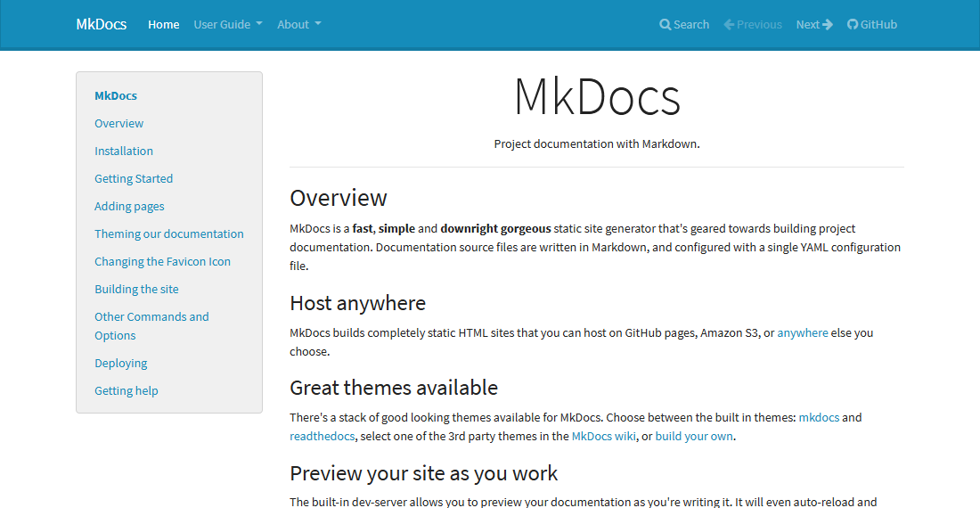Jump to Building the site section
The height and width of the screenshot is (508, 980).
pyautogui.click(x=137, y=289)
